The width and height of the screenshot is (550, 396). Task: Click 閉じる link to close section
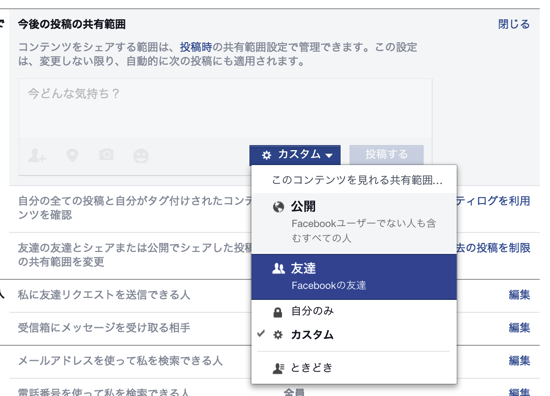click(514, 24)
